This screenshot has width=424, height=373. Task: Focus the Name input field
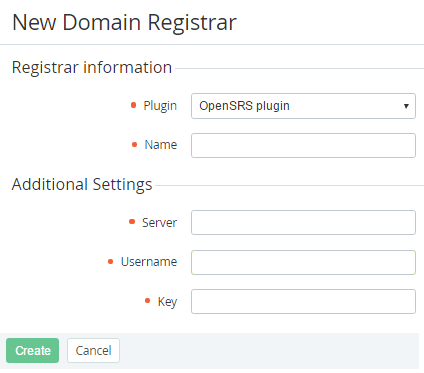[303, 145]
